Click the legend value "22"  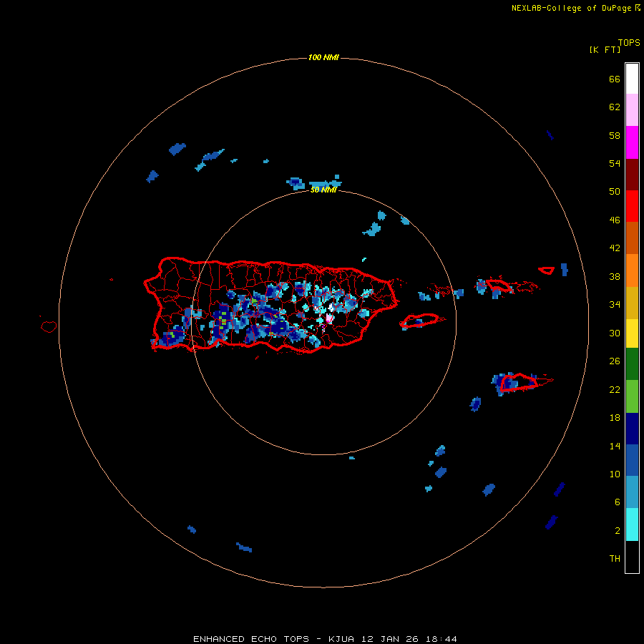[x=615, y=390]
